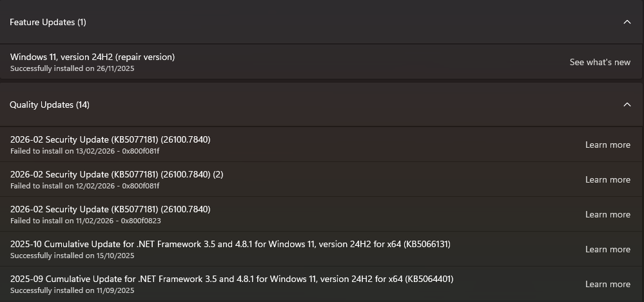
Task: Click the Successfully installed on 11/09/2025 text
Action: click(x=72, y=290)
